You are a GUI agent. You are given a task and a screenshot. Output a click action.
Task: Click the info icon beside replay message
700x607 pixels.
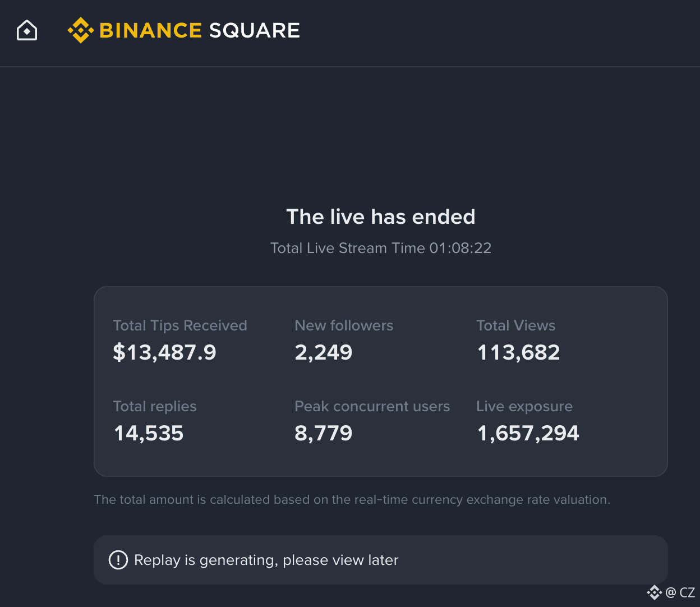coord(118,560)
